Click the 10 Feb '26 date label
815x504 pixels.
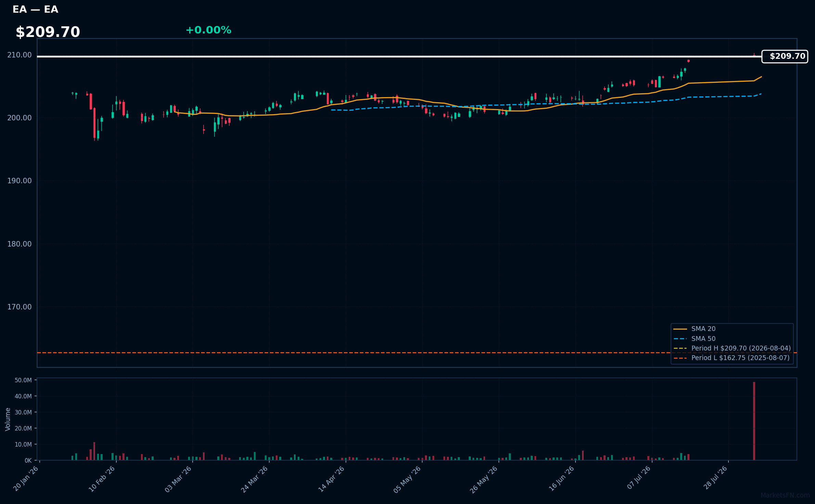point(102,479)
